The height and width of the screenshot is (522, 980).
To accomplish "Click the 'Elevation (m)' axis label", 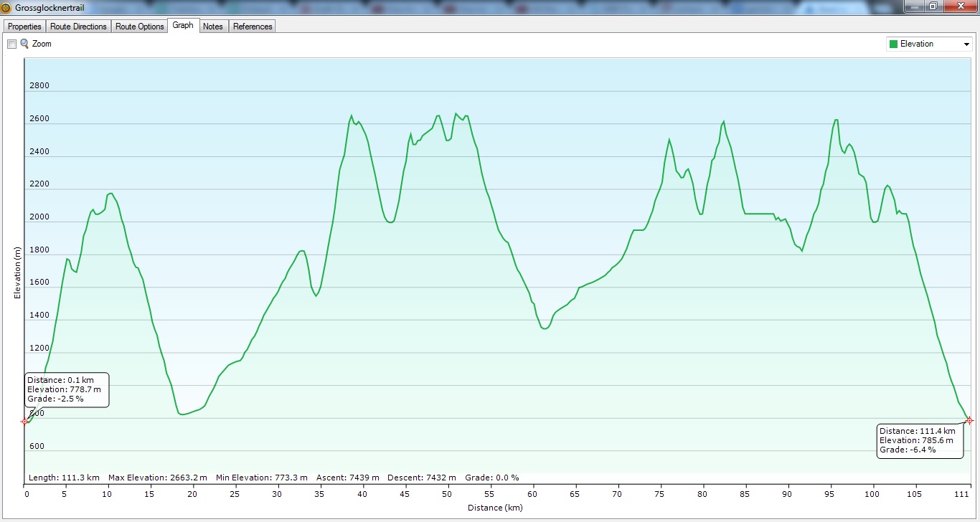I will [18, 272].
